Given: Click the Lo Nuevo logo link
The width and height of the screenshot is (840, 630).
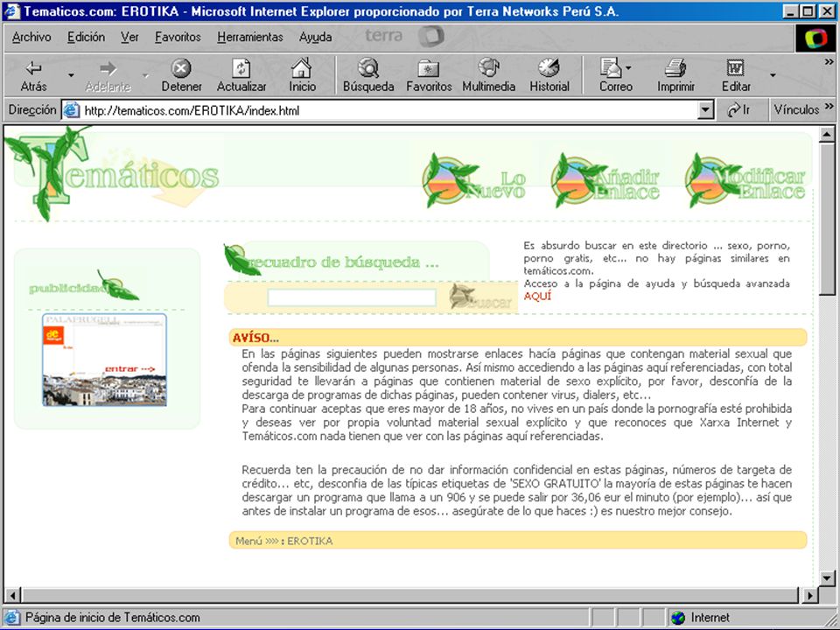Looking at the screenshot, I should [x=473, y=180].
